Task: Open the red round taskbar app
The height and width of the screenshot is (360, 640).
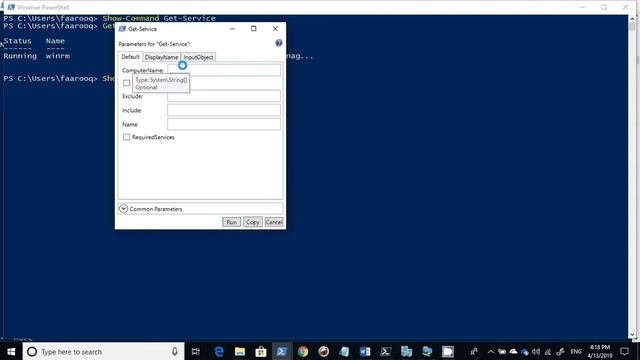Action: [x=324, y=351]
